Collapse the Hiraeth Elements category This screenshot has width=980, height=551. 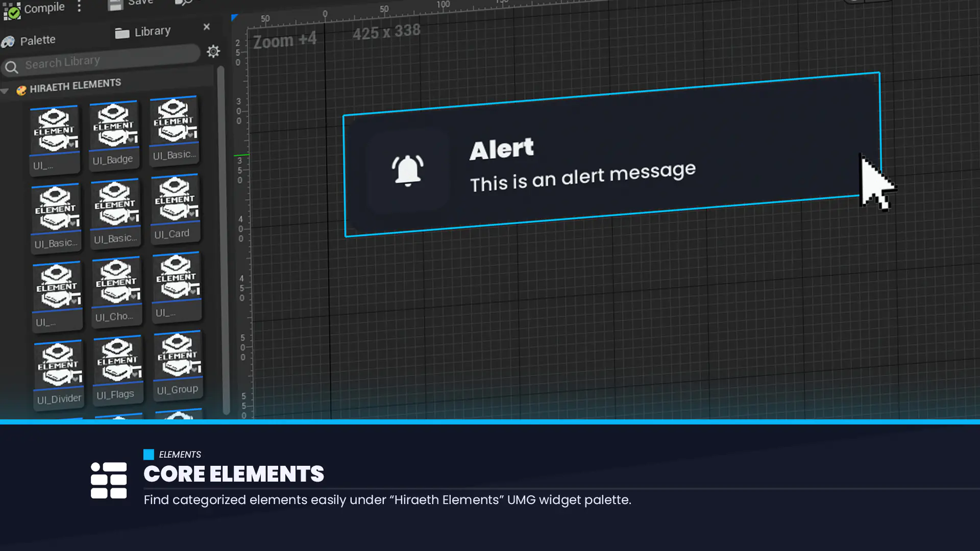click(x=5, y=91)
